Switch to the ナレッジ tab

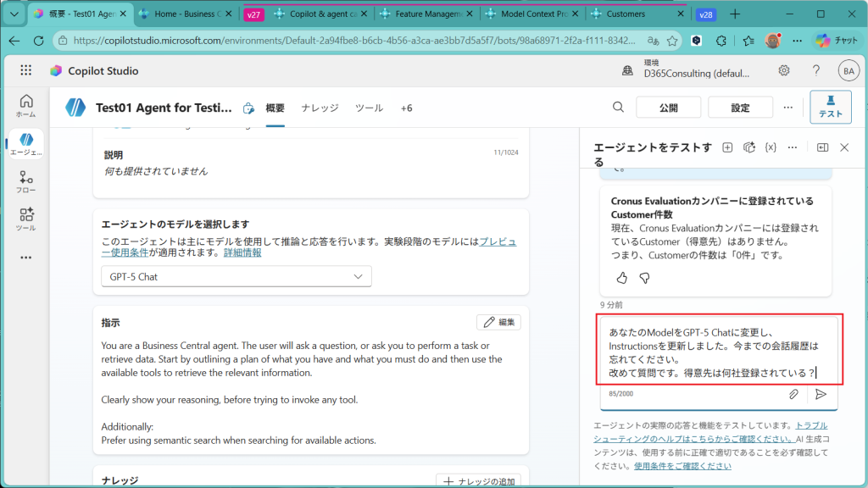320,108
